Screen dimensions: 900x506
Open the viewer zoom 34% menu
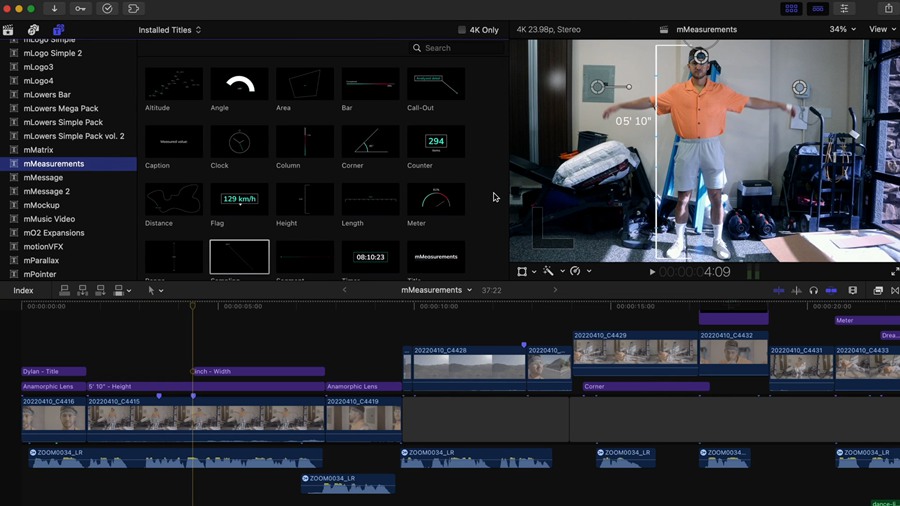pos(842,29)
